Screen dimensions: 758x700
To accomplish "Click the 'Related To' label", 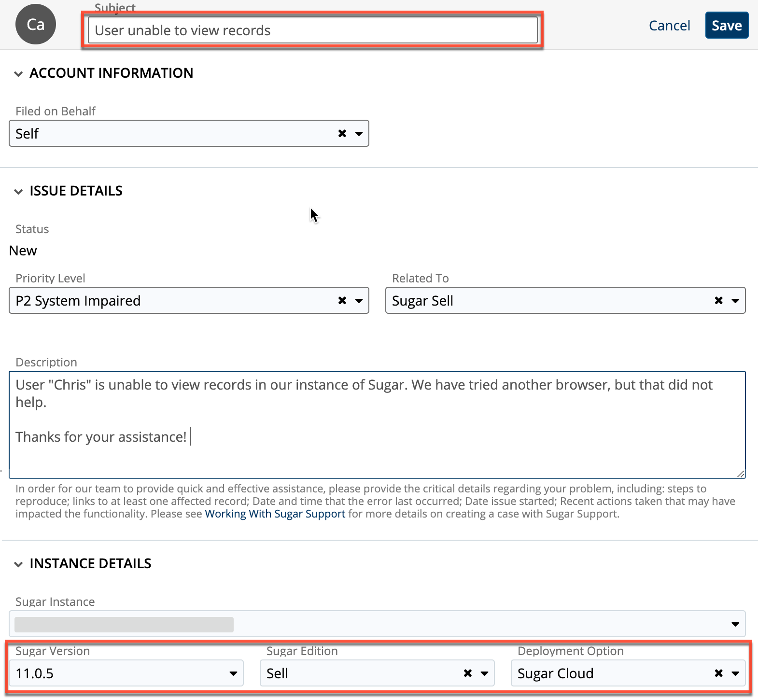I will [421, 279].
